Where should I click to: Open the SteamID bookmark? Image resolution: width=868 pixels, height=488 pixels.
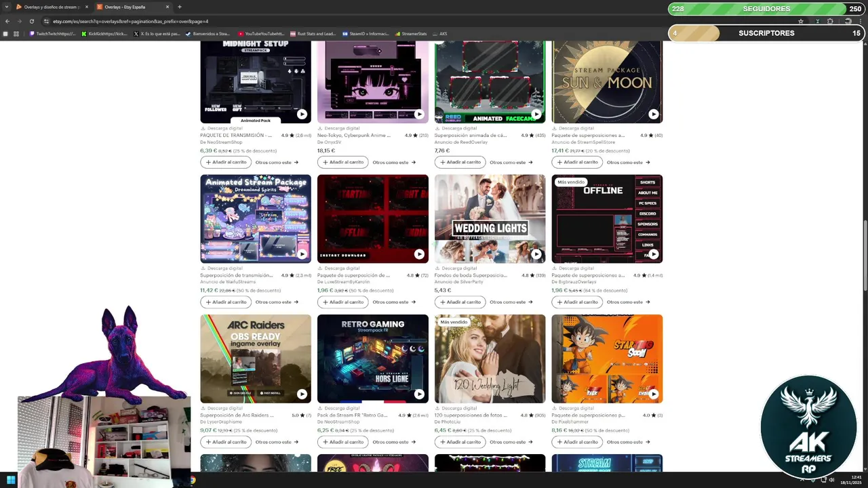366,33
